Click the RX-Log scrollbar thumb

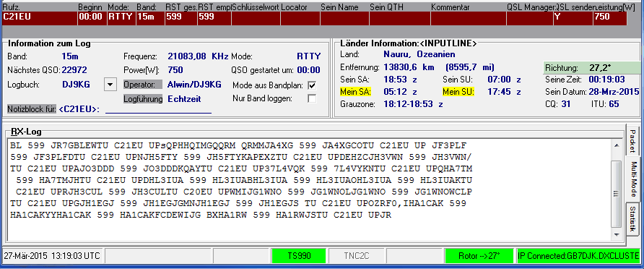coord(616,194)
